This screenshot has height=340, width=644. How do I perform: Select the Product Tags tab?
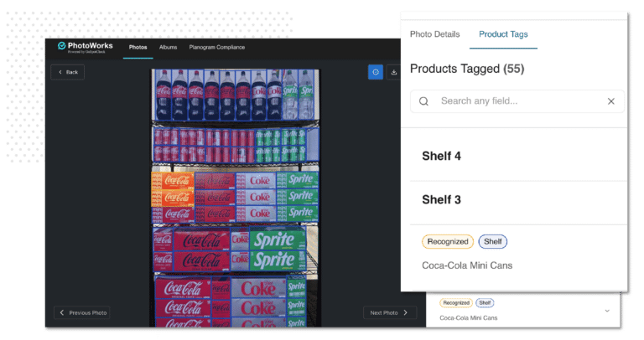(503, 34)
